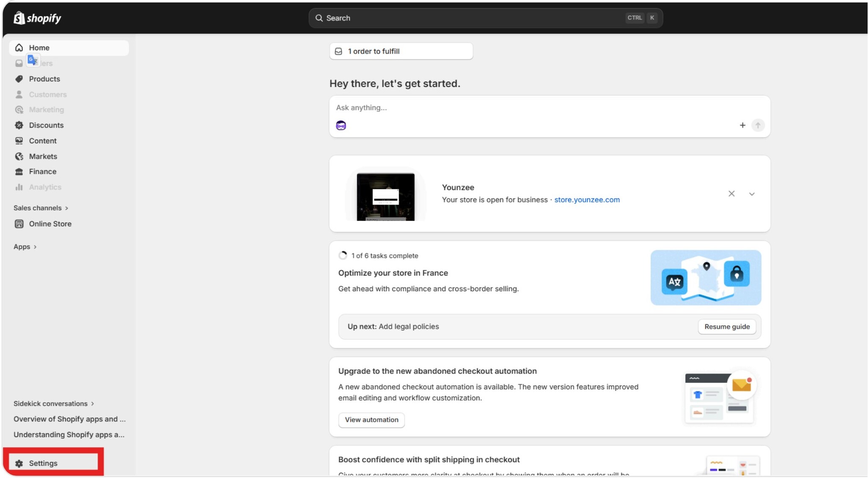Click the Google Translate overlay icon
868x478 pixels.
pos(33,60)
